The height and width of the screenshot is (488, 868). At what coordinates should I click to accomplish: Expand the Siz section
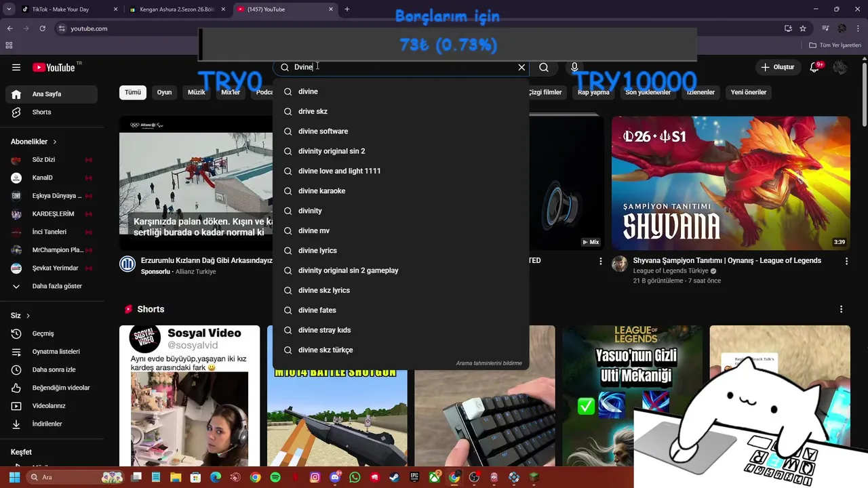tap(20, 316)
